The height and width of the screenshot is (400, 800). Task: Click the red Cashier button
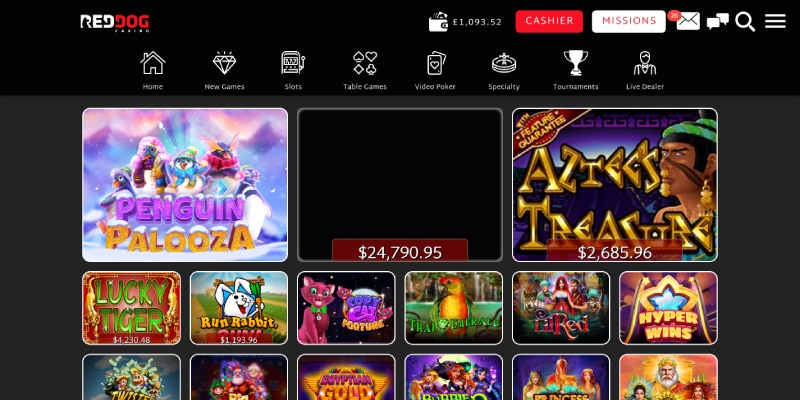pos(549,21)
